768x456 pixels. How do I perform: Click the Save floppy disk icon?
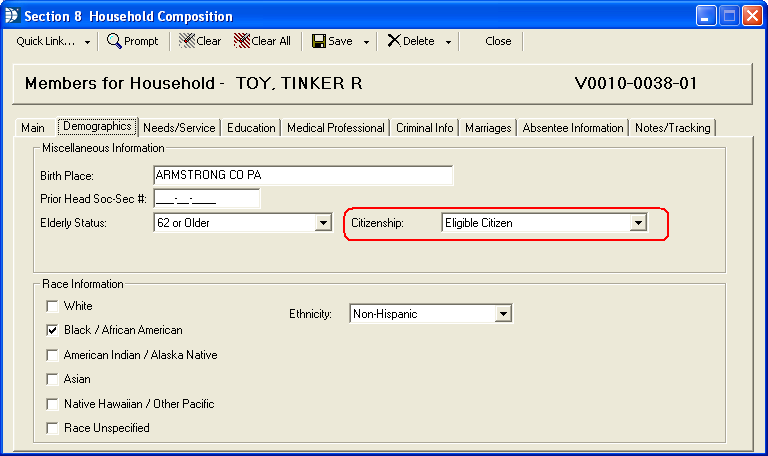[x=318, y=41]
